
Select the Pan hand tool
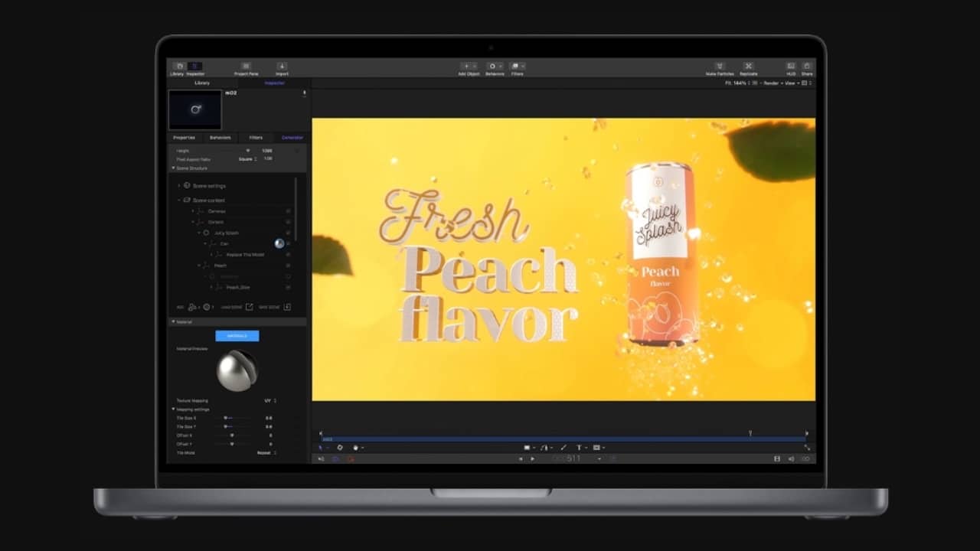[357, 448]
